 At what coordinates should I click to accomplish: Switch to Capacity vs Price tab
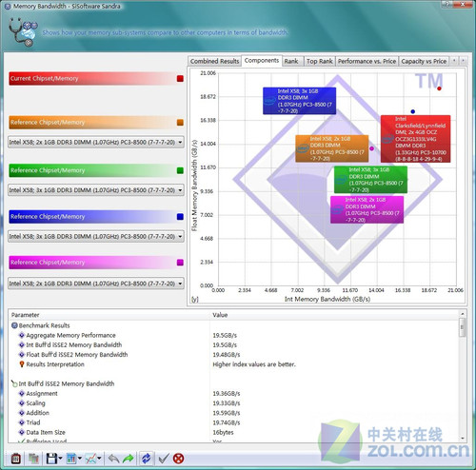(x=424, y=61)
